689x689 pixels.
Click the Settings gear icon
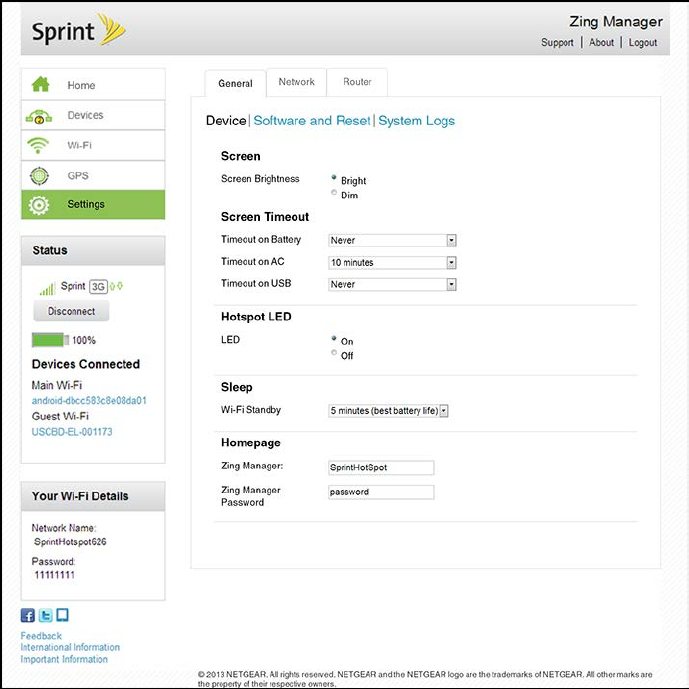click(x=39, y=205)
